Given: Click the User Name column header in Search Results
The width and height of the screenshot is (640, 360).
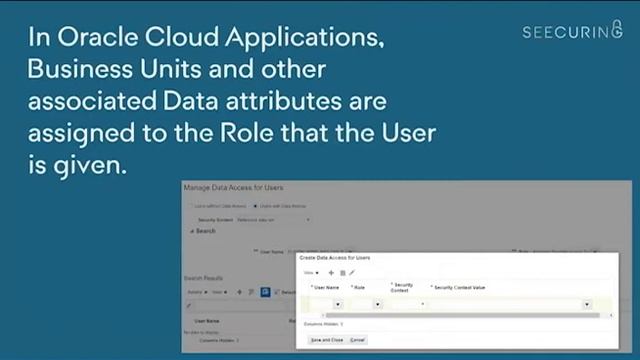Looking at the screenshot, I should tap(207, 321).
